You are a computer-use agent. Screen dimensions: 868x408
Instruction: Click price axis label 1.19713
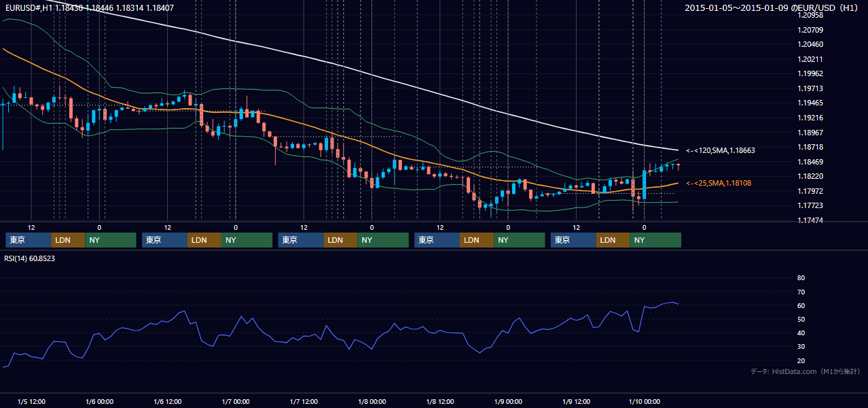pos(810,88)
